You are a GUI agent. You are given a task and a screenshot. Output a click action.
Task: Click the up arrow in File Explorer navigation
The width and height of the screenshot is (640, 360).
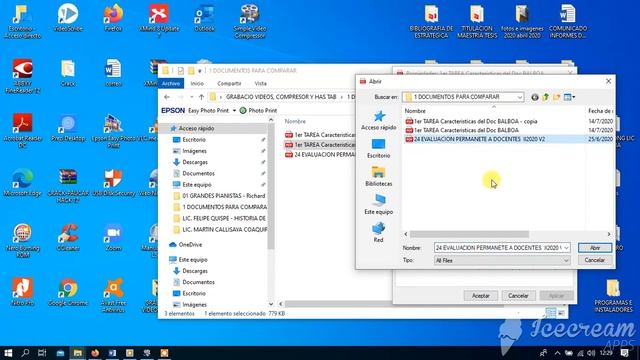(201, 97)
